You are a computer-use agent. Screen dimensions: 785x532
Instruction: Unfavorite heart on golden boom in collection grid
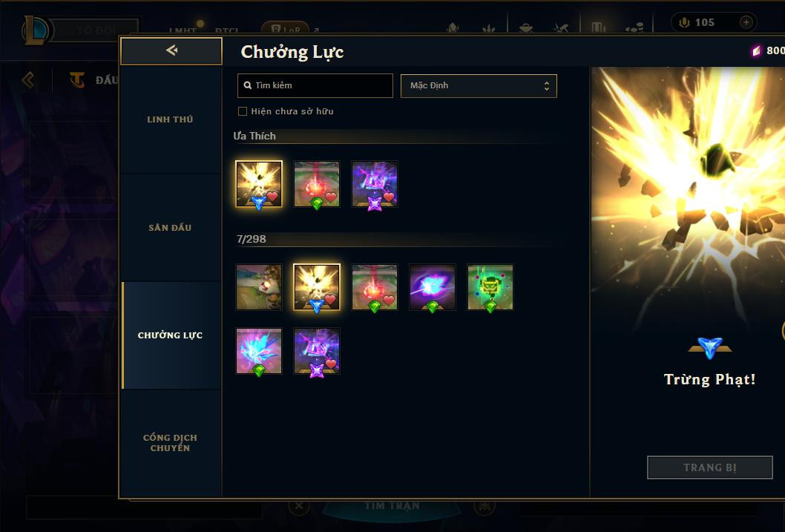[x=330, y=299]
